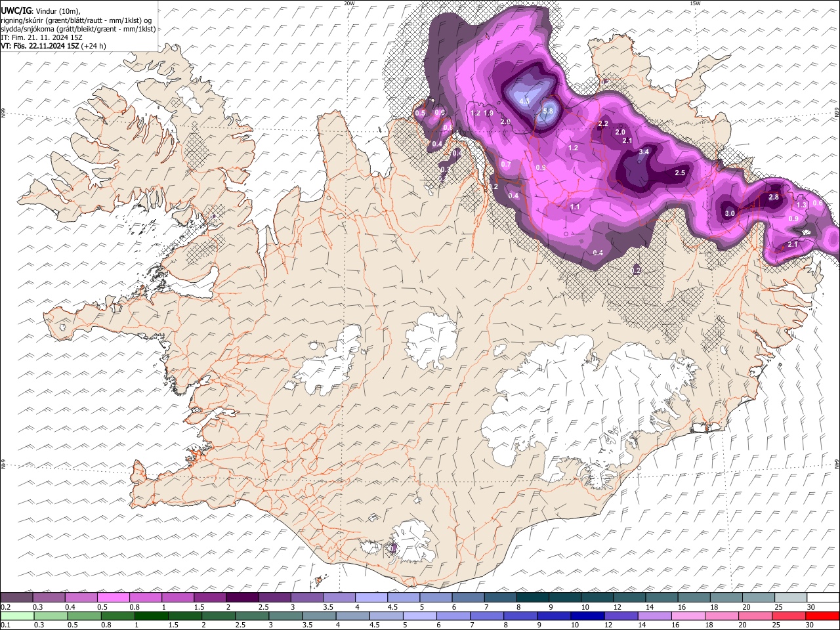840x630 pixels.
Task: Click the 4.5 snowfall value label
Action: [524, 102]
